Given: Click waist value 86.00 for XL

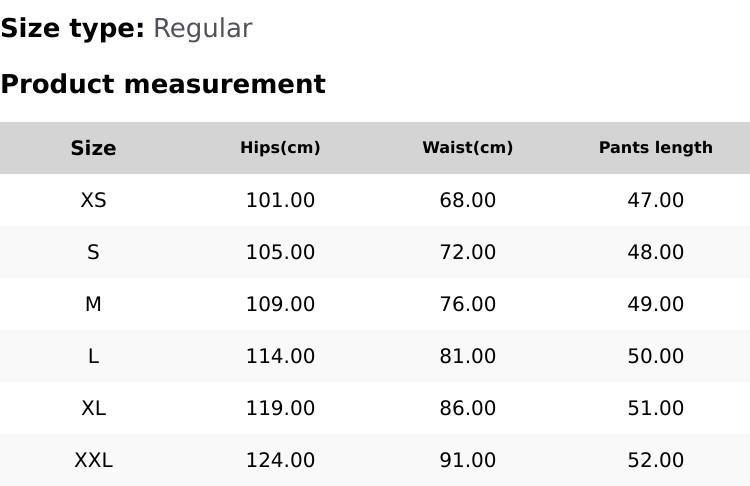Looking at the screenshot, I should coord(467,408).
